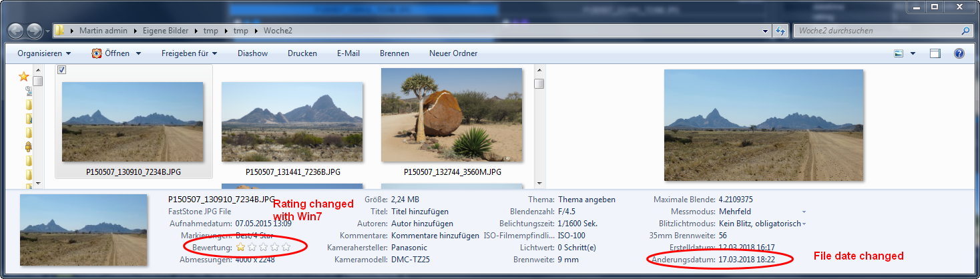Go back with the Explorer back arrow
This screenshot has height=279, width=980.
click(16, 31)
